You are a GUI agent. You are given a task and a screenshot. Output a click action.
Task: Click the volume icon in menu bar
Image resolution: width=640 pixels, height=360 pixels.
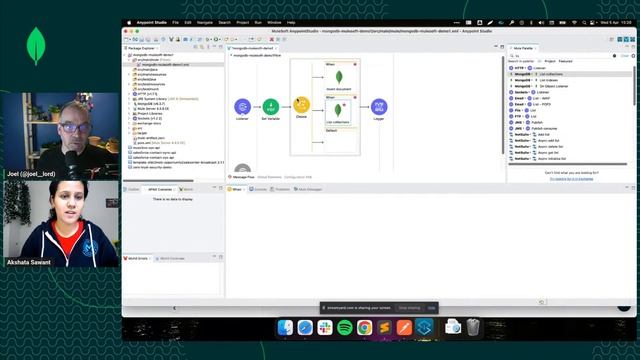541,23
